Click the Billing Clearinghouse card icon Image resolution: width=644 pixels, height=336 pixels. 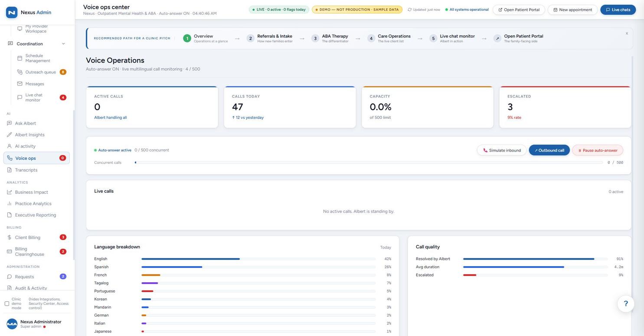coord(10,251)
